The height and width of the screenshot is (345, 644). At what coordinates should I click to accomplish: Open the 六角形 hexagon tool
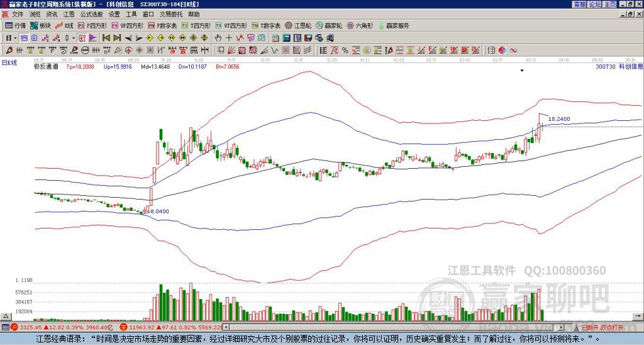(x=360, y=25)
